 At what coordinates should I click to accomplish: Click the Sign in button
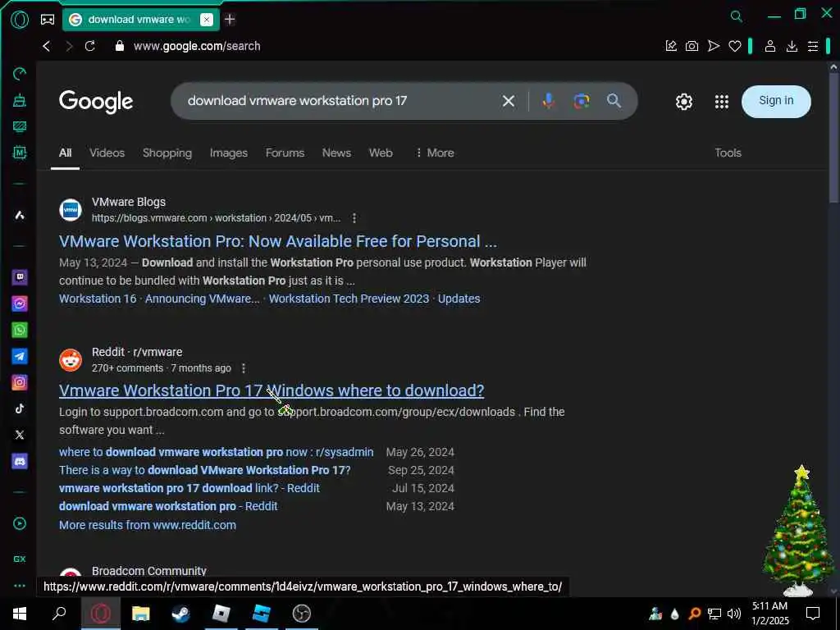pyautogui.click(x=776, y=101)
